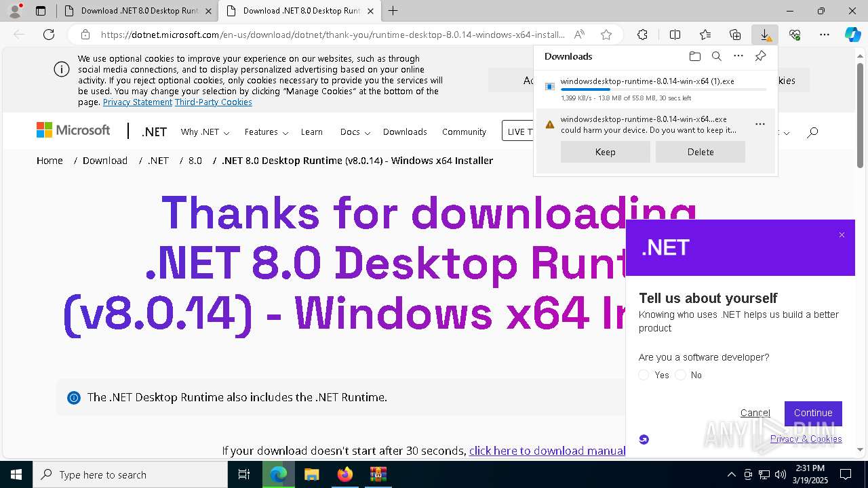Click Continue in survey
Screen dimensions: 868x488
813,413
